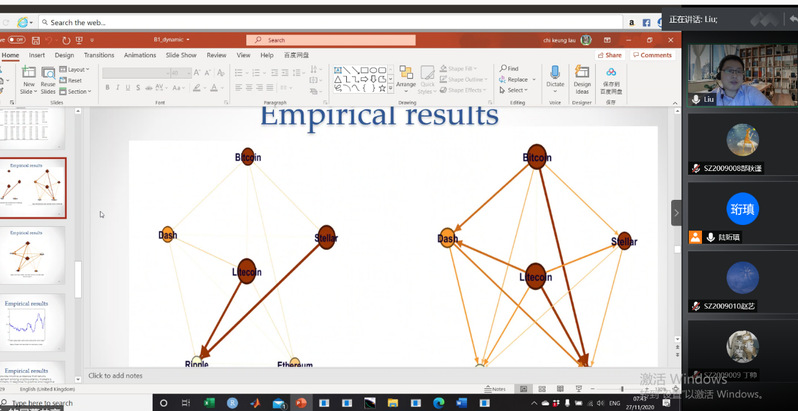The height and width of the screenshot is (411, 798).
Task: Click the Reset slide icon
Action: 77,81
